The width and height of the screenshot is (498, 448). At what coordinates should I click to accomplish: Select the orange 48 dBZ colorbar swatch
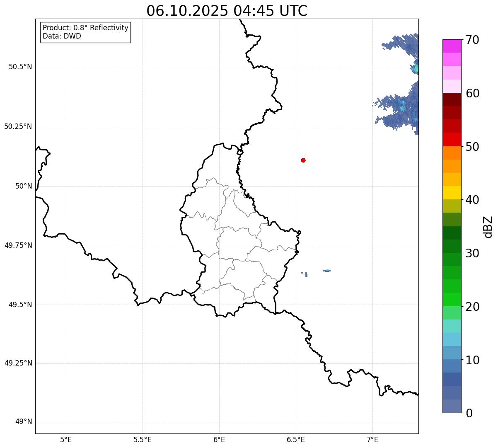coord(452,153)
